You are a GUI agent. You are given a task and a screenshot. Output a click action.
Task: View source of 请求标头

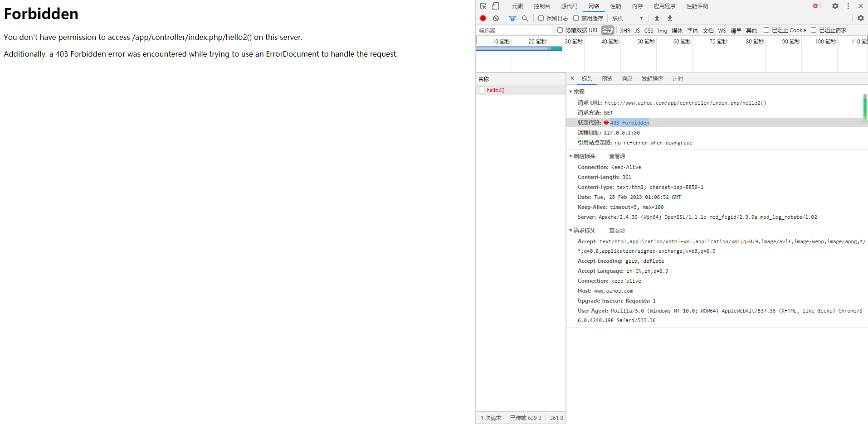[617, 231]
